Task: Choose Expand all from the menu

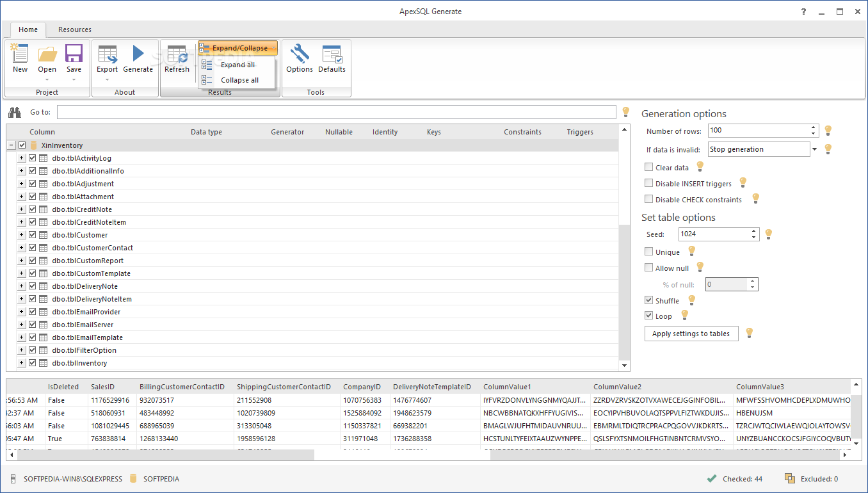Action: (237, 65)
